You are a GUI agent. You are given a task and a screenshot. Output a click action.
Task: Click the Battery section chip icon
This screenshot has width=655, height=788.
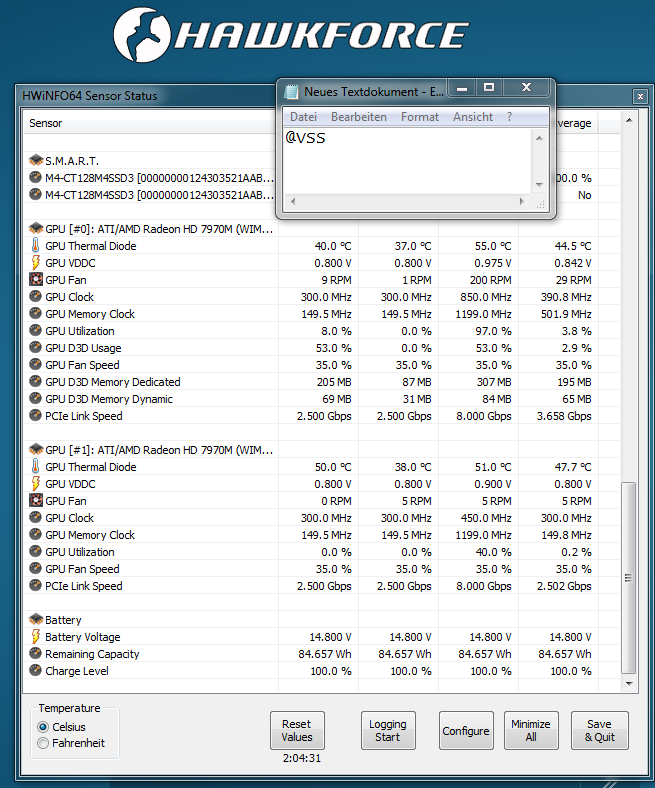point(36,619)
